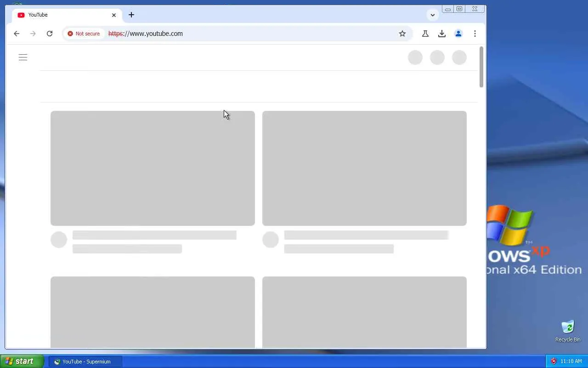This screenshot has height=368, width=588.
Task: Switch to the YouTube tab
Action: [67, 15]
